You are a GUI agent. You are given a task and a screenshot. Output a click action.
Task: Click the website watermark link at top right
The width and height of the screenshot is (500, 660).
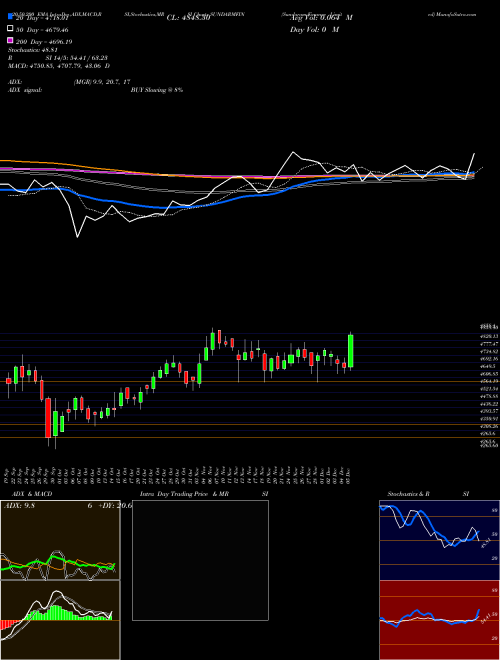point(452,14)
